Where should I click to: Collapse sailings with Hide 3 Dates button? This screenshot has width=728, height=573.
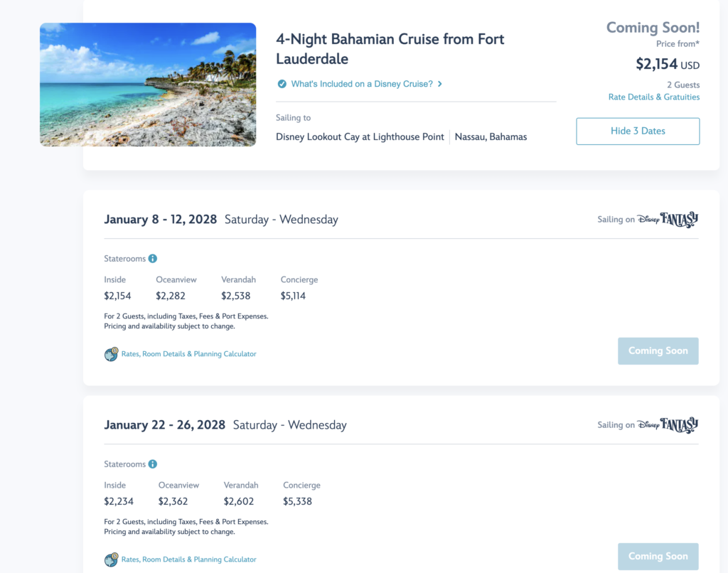638,131
